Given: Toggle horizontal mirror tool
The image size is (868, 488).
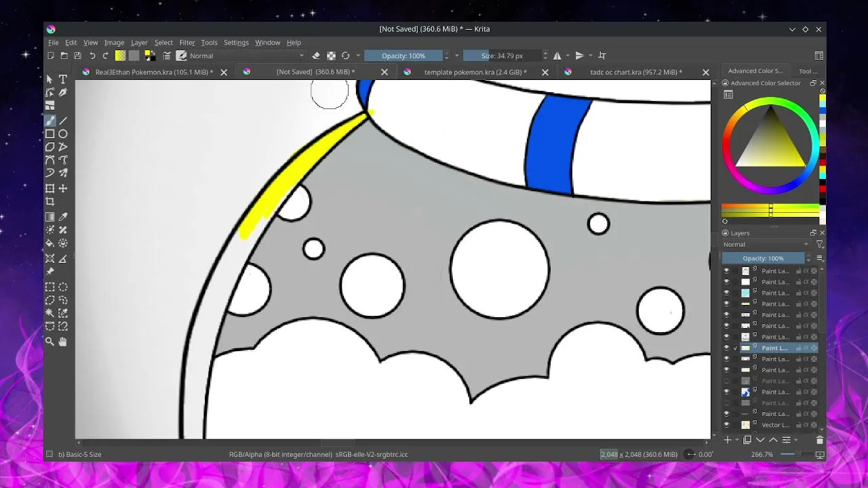Looking at the screenshot, I should coord(557,56).
